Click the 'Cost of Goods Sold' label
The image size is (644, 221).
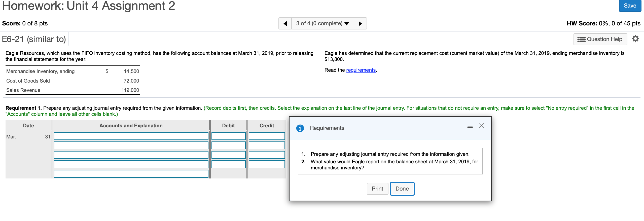(28, 81)
